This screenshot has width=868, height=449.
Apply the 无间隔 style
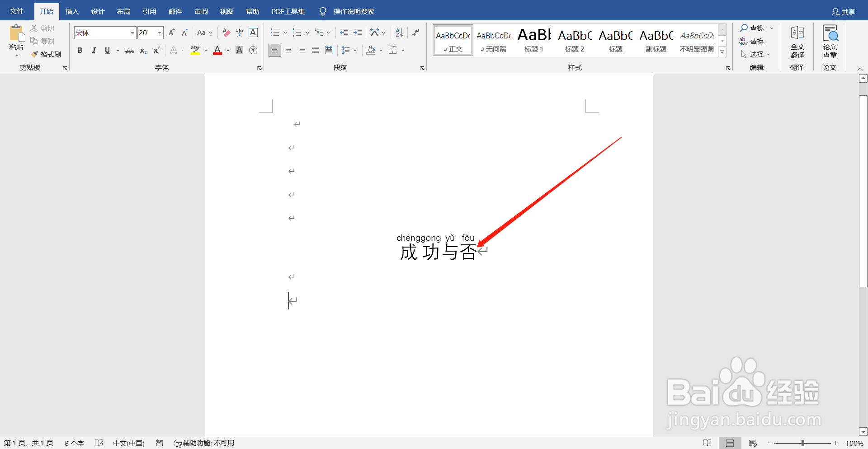pyautogui.click(x=493, y=40)
